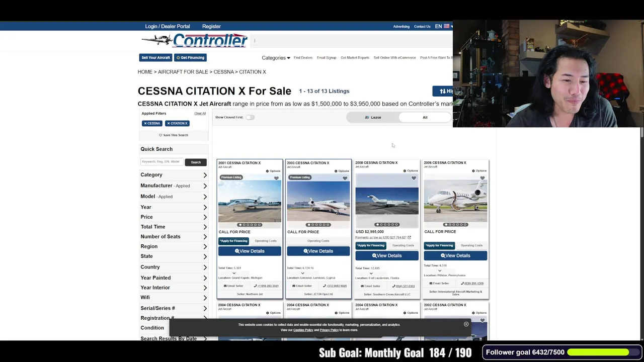The image size is (644, 362).
Task: Open Options gear on 2006 Citation X card
Action: (x=479, y=171)
